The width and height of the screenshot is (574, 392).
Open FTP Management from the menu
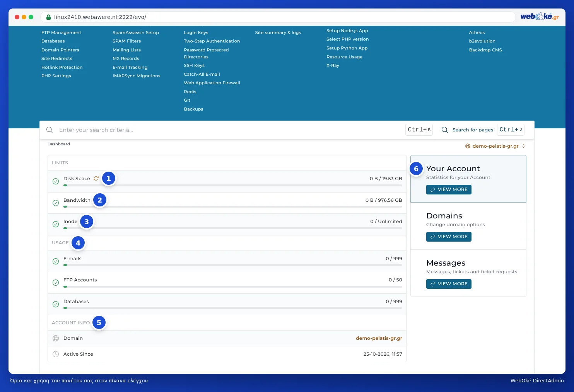(x=61, y=32)
